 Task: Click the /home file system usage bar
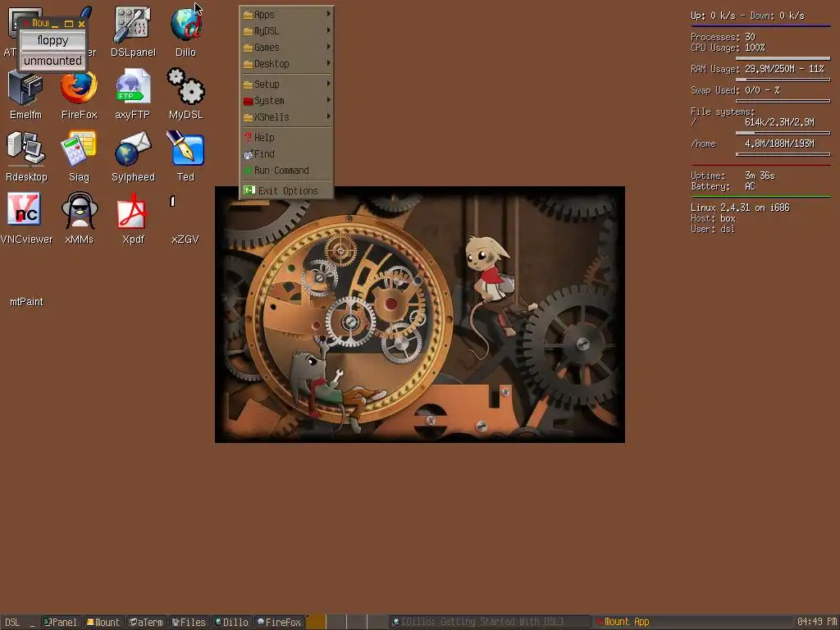tap(783, 154)
